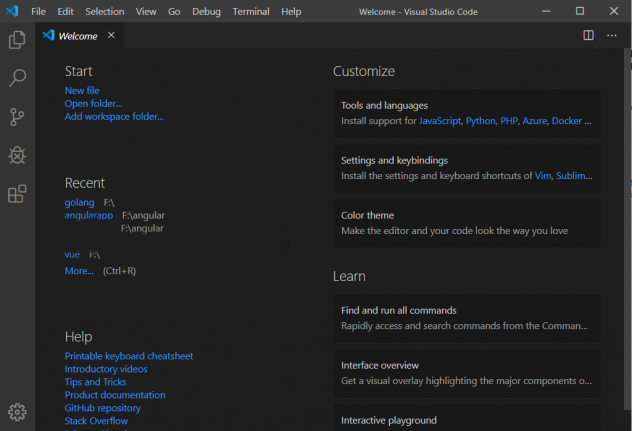Viewport: 632px width, 431px height.
Task: Open the Selection menu
Action: (104, 11)
